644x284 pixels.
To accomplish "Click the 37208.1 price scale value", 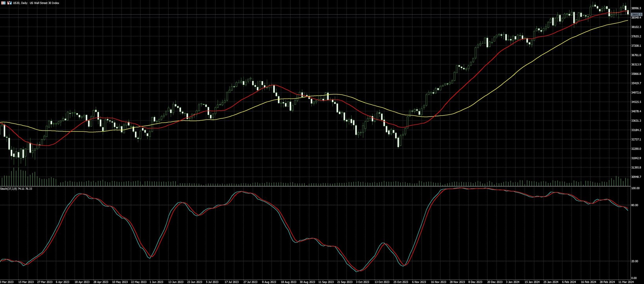I will (637, 46).
